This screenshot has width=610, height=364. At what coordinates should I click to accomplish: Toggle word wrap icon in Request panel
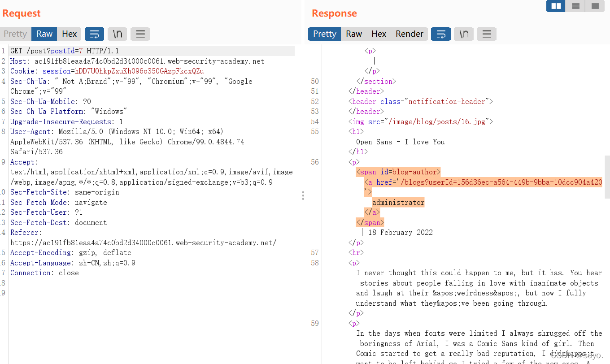coord(94,34)
